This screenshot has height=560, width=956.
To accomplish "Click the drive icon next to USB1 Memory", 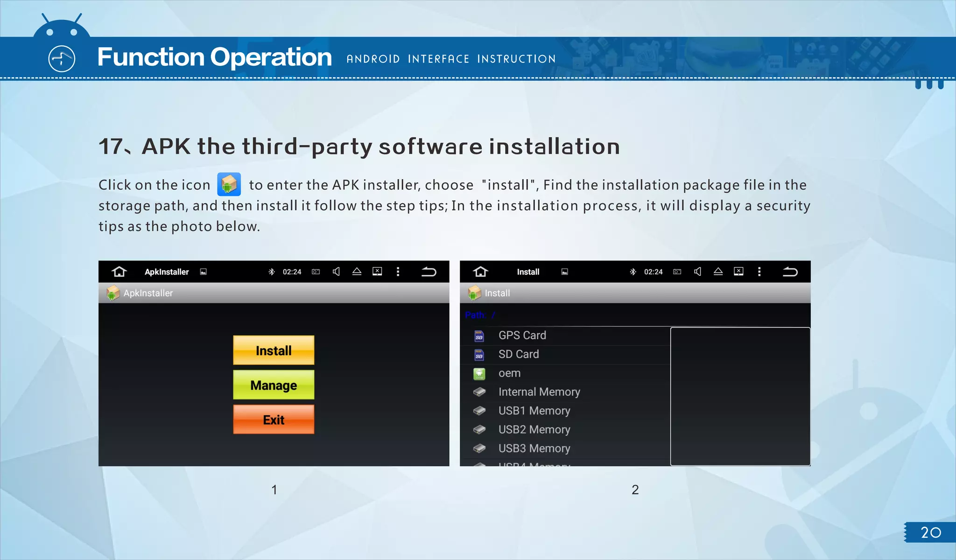I will [479, 411].
